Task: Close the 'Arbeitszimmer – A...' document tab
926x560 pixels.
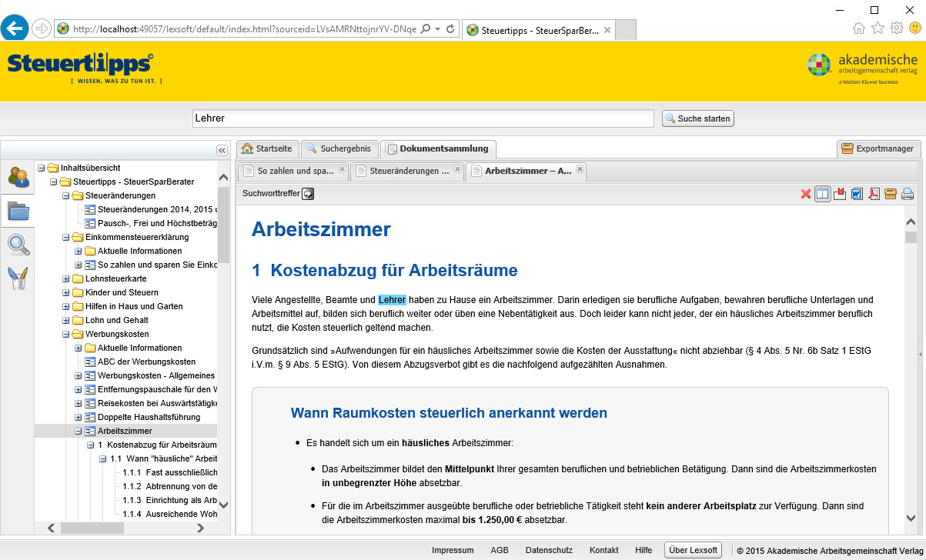Action: (x=580, y=169)
